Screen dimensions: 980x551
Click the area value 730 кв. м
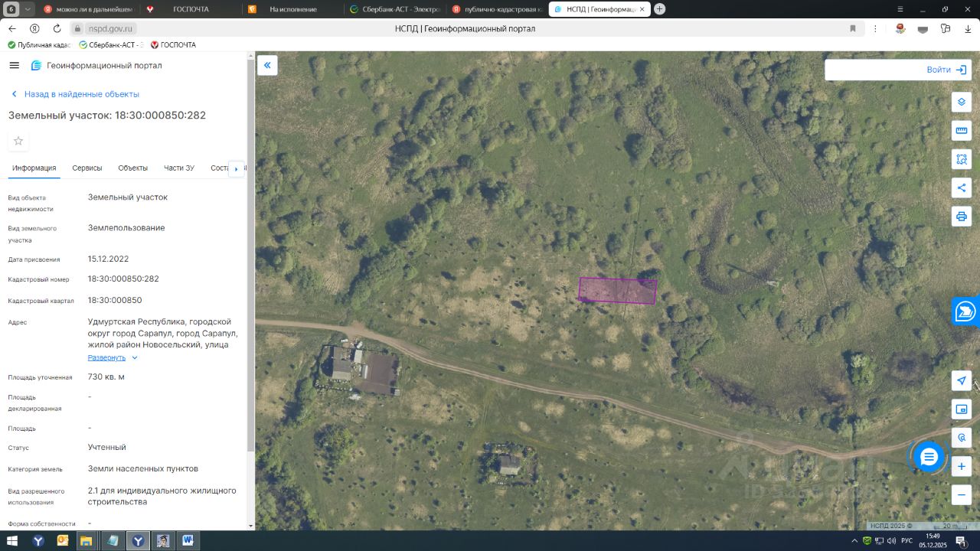[x=106, y=377]
